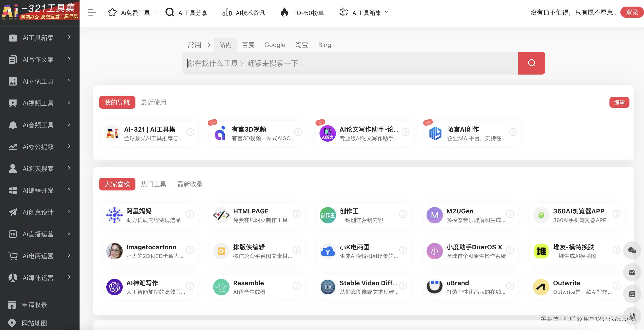This screenshot has height=330, width=644.
Task: Click the AI技术资讯 chart icon
Action: pyautogui.click(x=227, y=12)
